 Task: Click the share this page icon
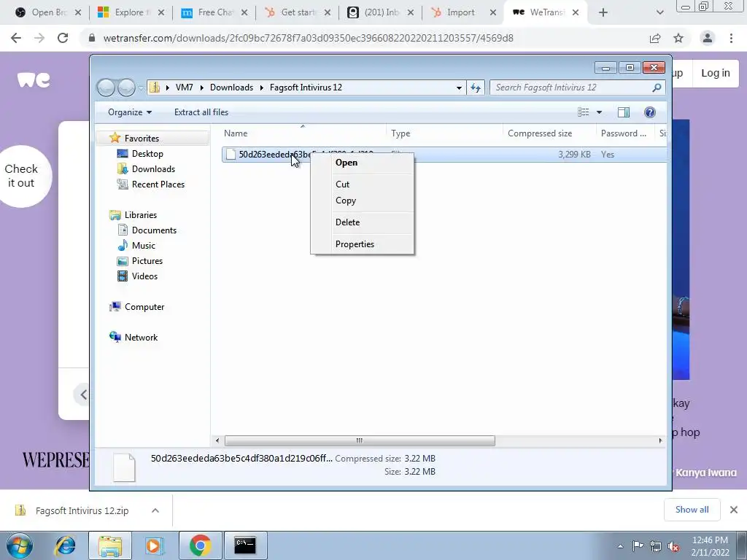(655, 38)
